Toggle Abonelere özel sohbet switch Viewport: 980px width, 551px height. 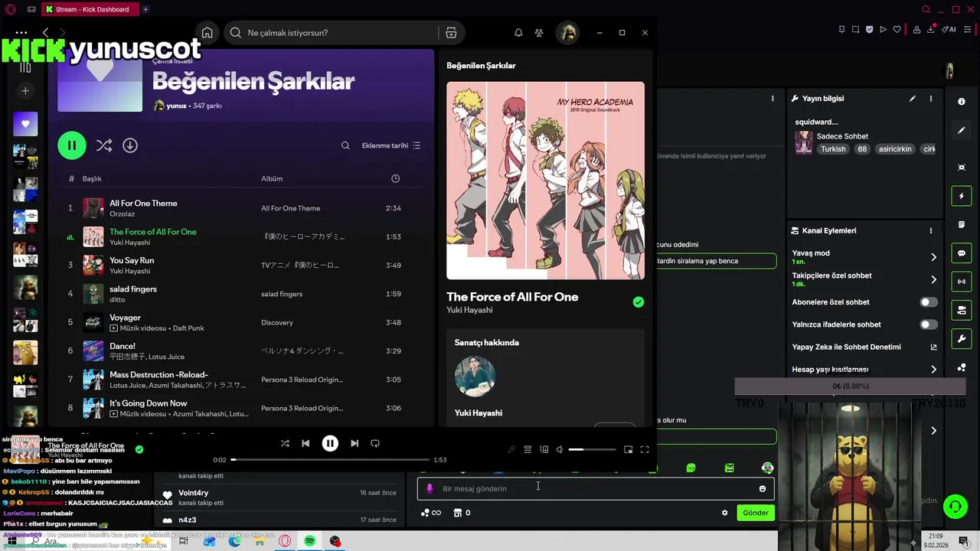point(929,302)
